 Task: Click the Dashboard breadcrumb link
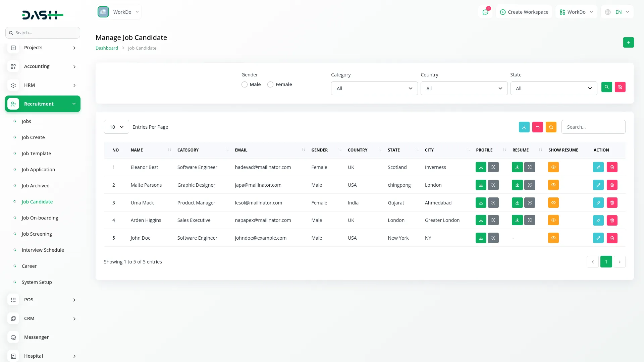pos(107,48)
